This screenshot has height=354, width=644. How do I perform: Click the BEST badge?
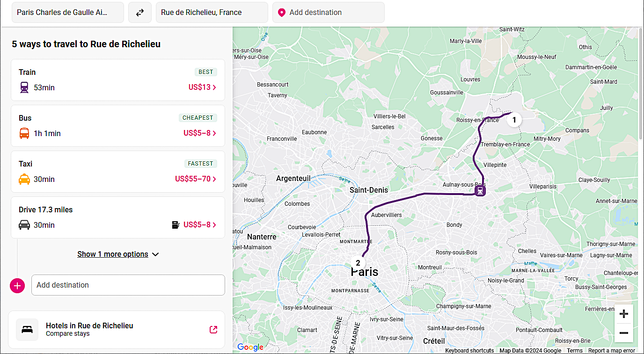[x=206, y=72]
